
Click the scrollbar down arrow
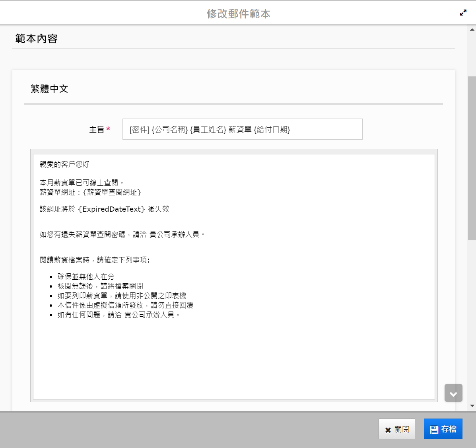pos(472,406)
